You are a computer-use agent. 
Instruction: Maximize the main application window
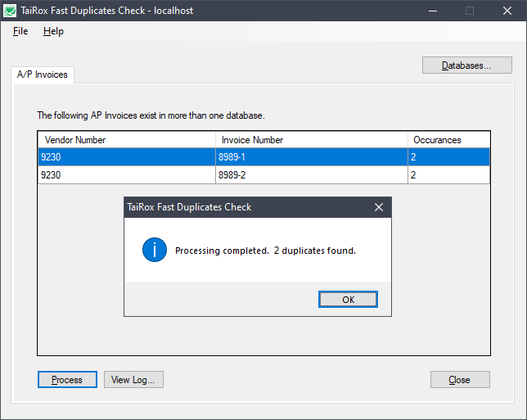(x=470, y=11)
